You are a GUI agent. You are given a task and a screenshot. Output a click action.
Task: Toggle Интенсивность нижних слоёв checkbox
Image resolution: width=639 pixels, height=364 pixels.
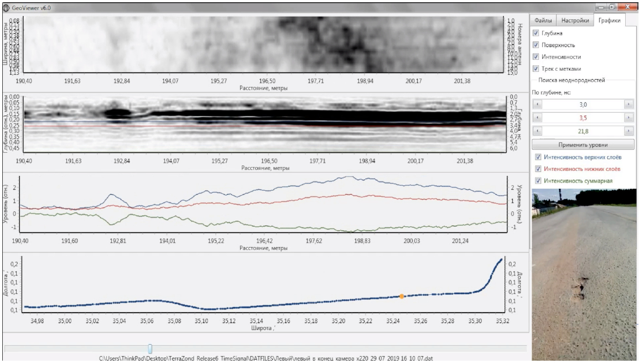click(x=538, y=169)
